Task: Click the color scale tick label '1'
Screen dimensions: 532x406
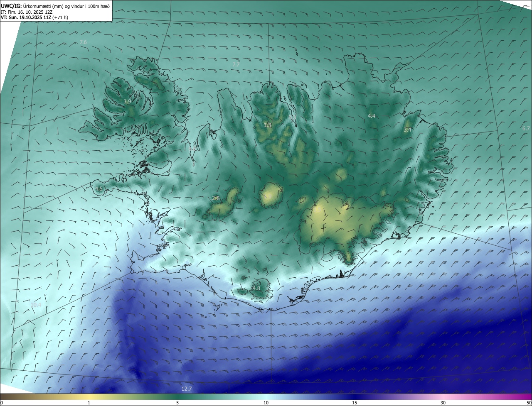Action: click(x=89, y=403)
